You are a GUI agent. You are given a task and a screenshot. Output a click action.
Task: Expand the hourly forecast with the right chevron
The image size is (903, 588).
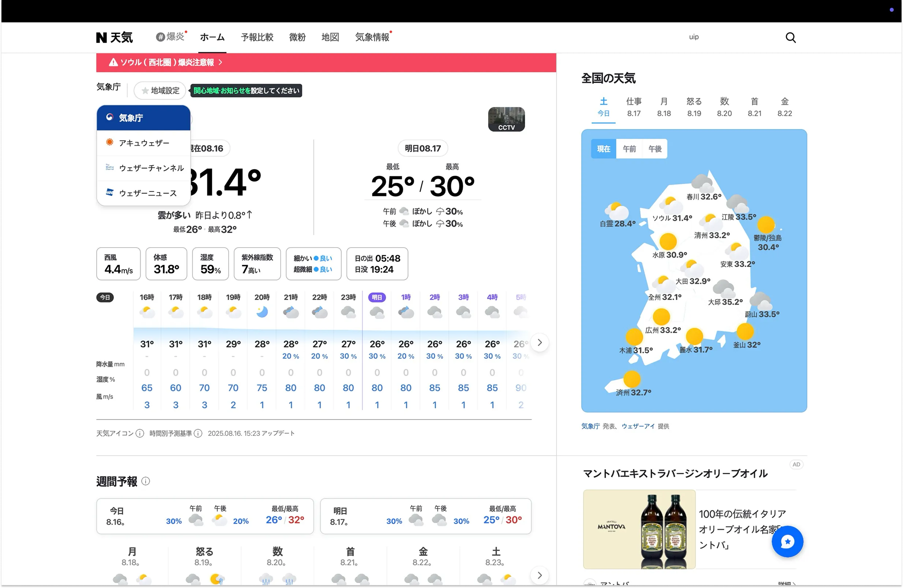pyautogui.click(x=539, y=342)
